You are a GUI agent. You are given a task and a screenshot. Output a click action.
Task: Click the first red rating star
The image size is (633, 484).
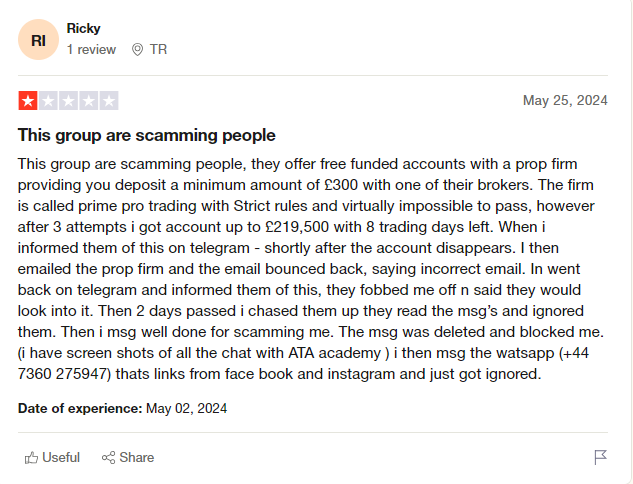click(27, 100)
